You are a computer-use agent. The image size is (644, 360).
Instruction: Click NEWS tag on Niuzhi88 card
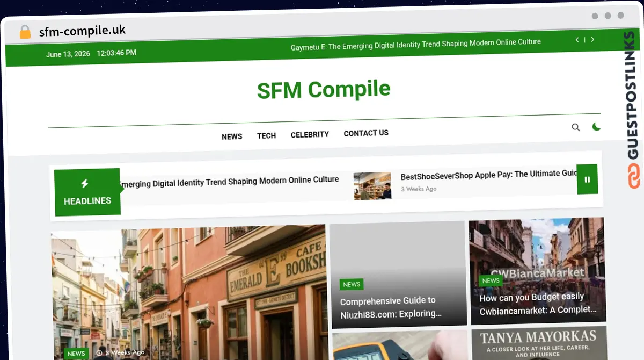tap(352, 284)
